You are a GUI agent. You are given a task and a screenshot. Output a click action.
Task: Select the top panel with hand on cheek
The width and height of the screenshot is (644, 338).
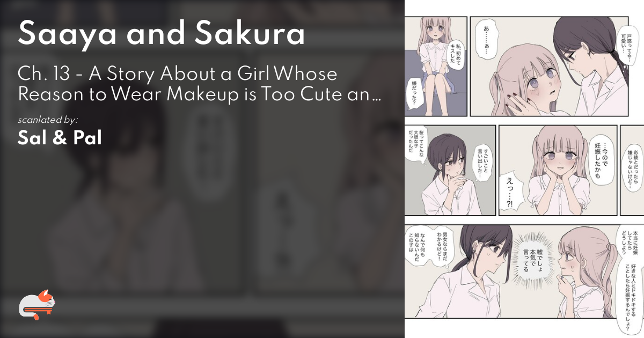549,66
